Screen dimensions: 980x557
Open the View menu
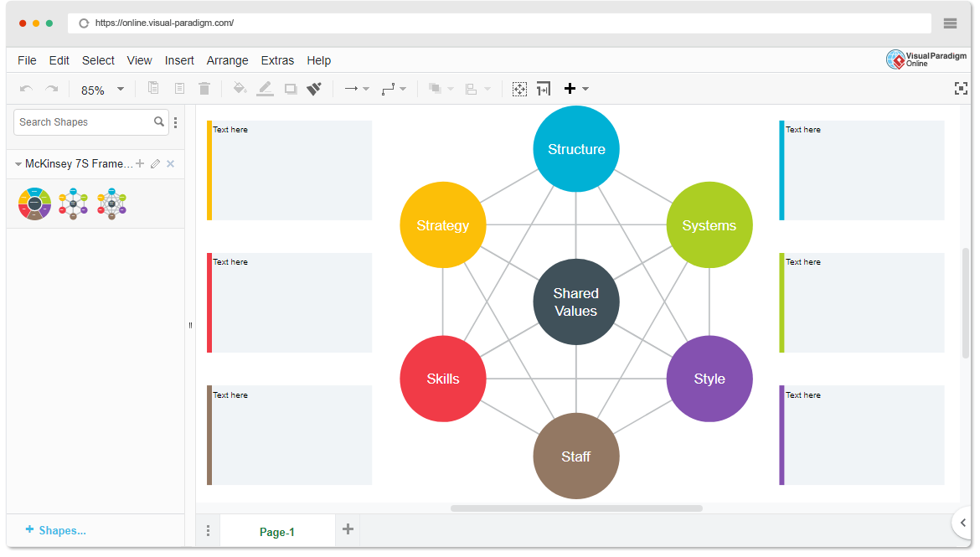(x=139, y=60)
